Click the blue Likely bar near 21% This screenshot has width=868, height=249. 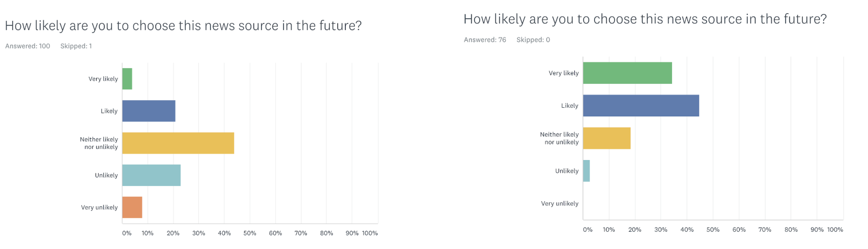pyautogui.click(x=149, y=111)
